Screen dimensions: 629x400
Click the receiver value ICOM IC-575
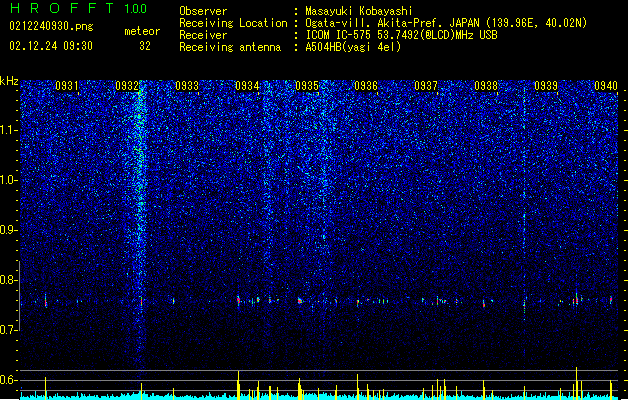click(x=401, y=35)
